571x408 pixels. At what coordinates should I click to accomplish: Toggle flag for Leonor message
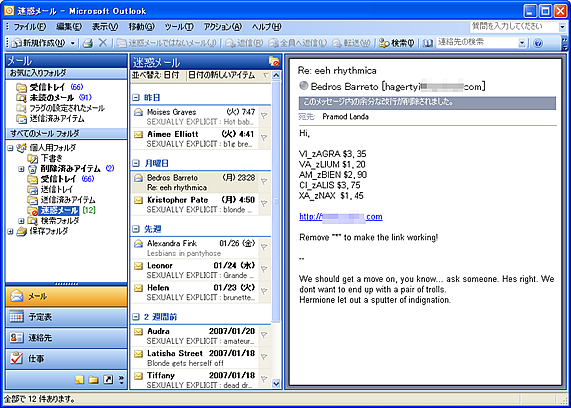(x=264, y=269)
